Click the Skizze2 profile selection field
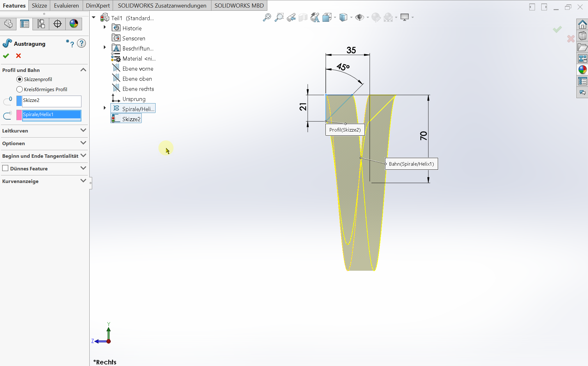588x366 pixels. [51, 101]
